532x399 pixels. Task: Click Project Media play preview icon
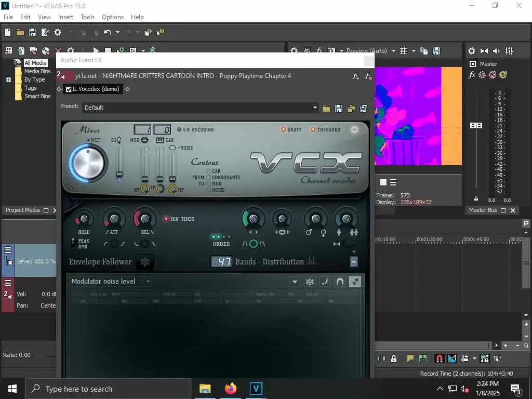(x=96, y=50)
